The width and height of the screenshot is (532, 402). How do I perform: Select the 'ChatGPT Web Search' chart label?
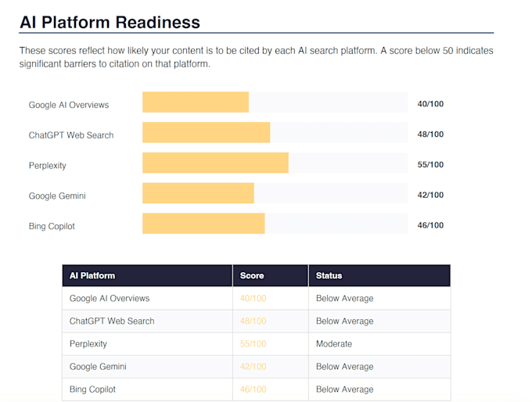(x=71, y=135)
